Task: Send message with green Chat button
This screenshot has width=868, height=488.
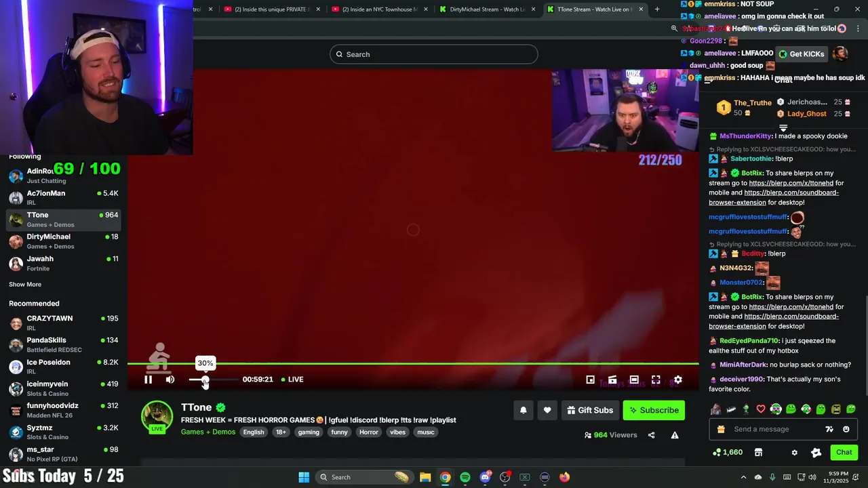Action: (844, 452)
